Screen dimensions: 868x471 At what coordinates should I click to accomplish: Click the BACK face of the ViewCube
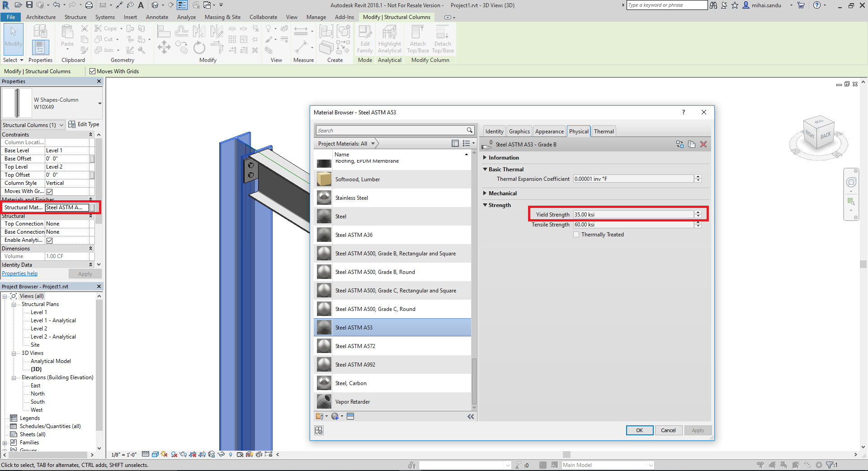[826, 135]
